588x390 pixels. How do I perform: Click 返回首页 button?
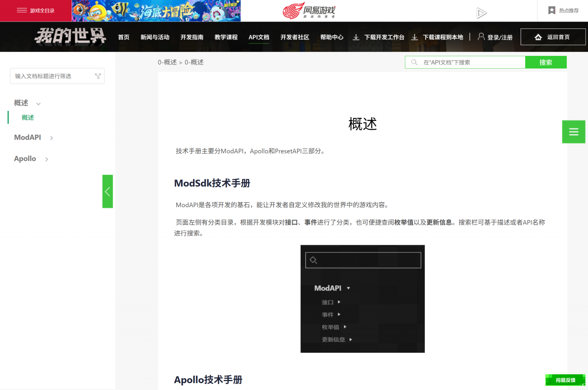click(x=553, y=37)
